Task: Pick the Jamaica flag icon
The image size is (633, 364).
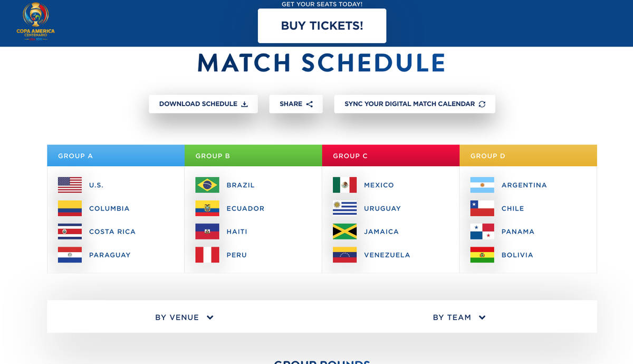Action: (x=344, y=232)
